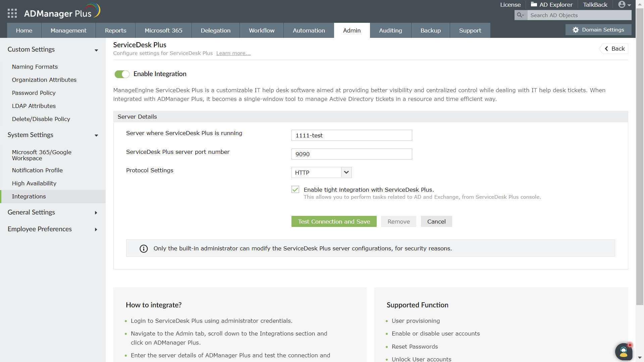Click the Domain Settings gear icon

576,30
